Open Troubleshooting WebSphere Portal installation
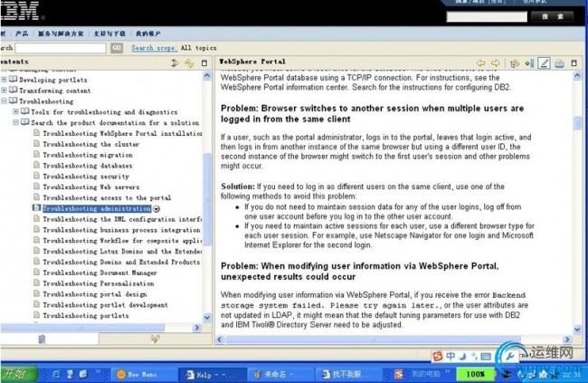 122,133
